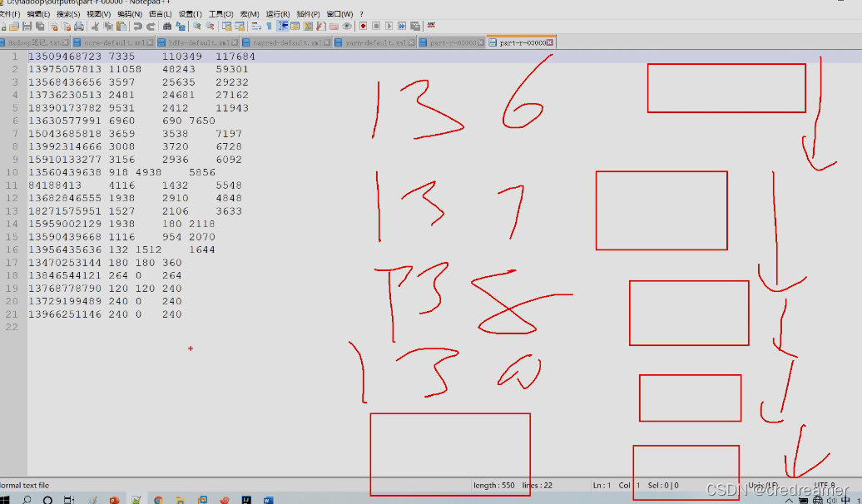Screen dimensions: 862x504
Task: Show the Document Map panel icon
Action: coord(308,26)
